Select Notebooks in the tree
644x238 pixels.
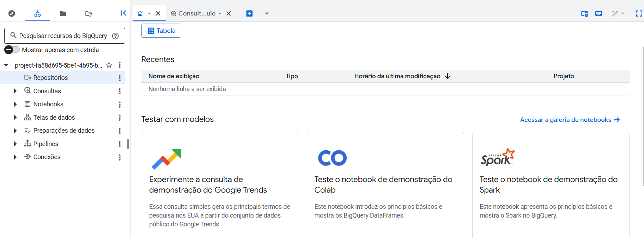coord(48,104)
